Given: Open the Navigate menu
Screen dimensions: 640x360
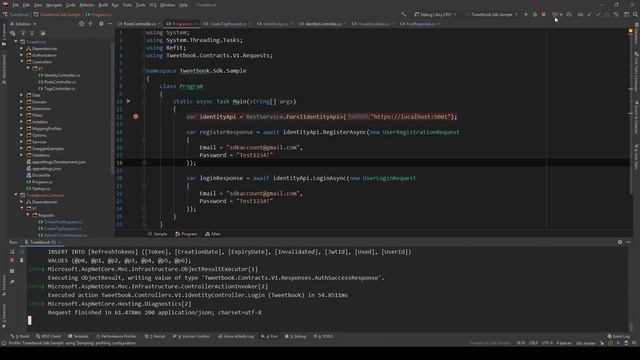Looking at the screenshot, I should pyautogui.click(x=54, y=5).
